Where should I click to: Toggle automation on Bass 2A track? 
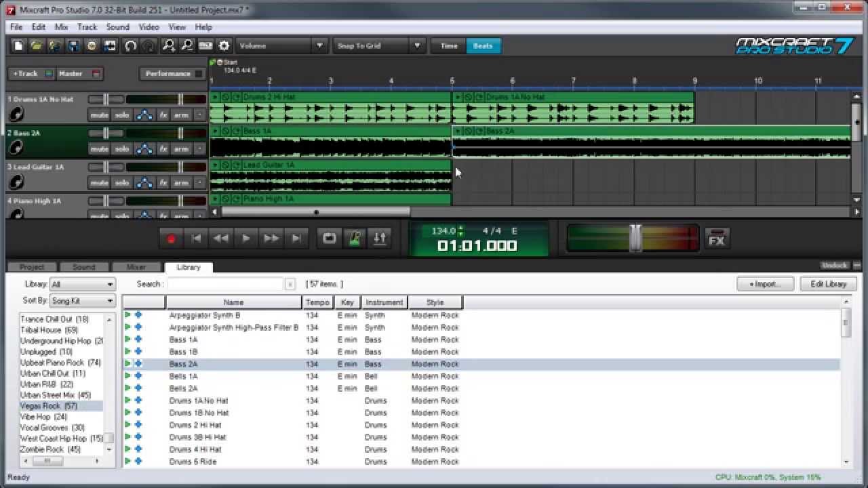[x=144, y=148]
